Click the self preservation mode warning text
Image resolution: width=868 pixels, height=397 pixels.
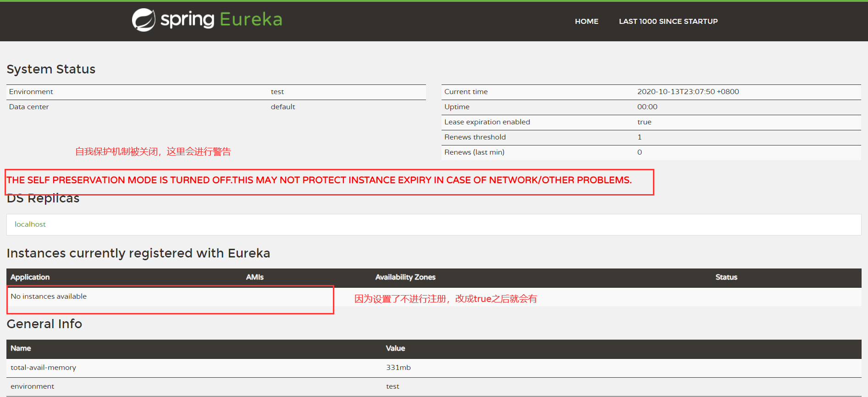tap(319, 180)
